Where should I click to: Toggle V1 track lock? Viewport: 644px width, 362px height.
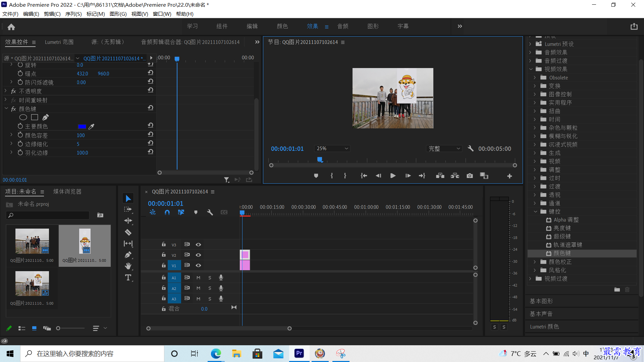pyautogui.click(x=164, y=265)
